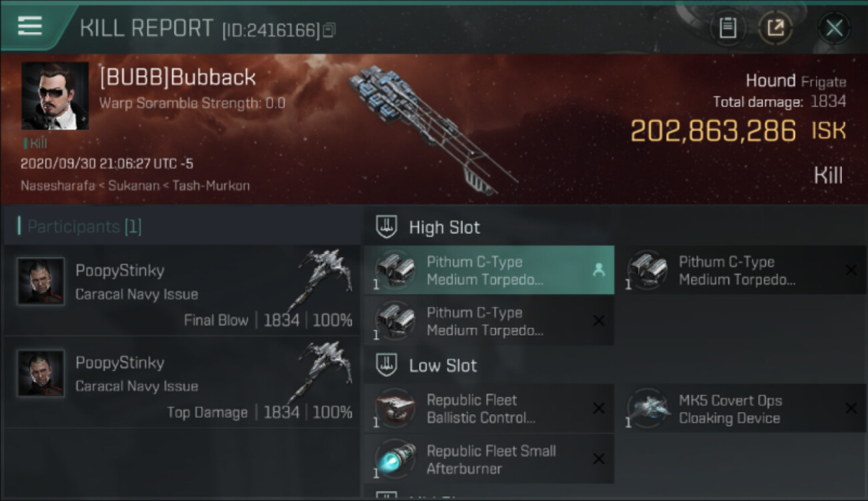This screenshot has width=868, height=501.
Task: Click the Republic Fleet Ballistic Control icon
Action: coord(394,408)
